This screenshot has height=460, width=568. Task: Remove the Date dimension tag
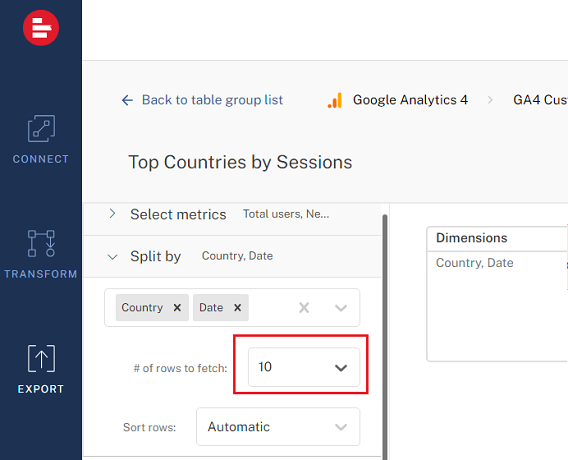238,308
